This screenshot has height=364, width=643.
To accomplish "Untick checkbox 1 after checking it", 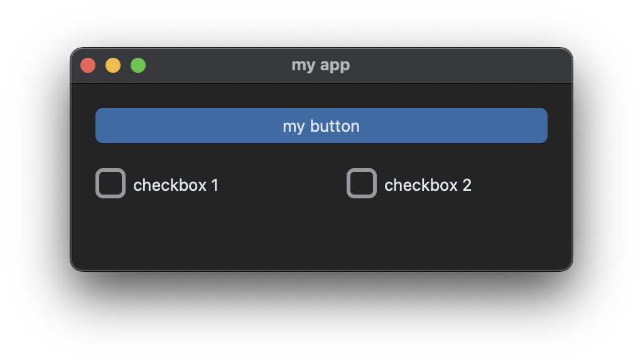I will [x=111, y=184].
